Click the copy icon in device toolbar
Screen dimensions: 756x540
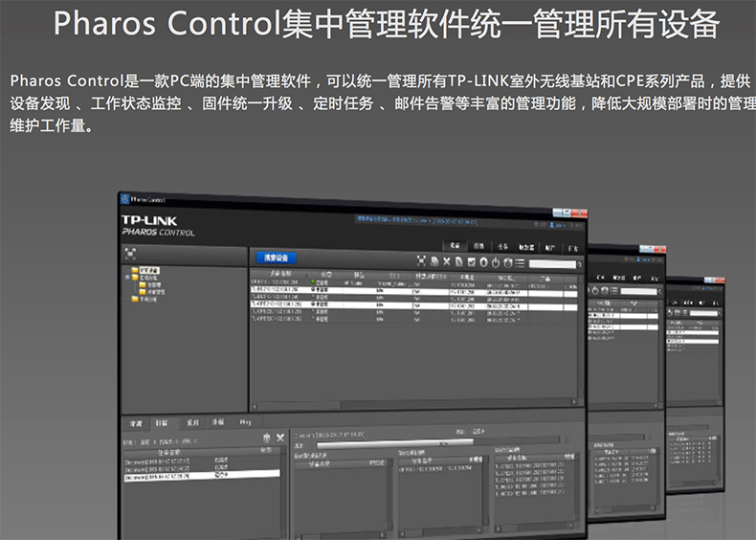tap(434, 261)
